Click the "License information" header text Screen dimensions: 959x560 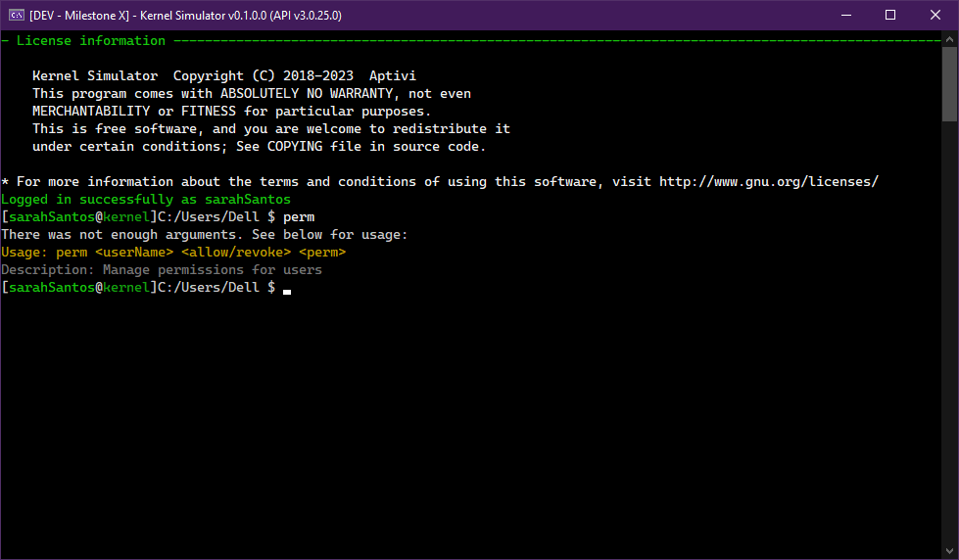pyautogui.click(x=91, y=41)
